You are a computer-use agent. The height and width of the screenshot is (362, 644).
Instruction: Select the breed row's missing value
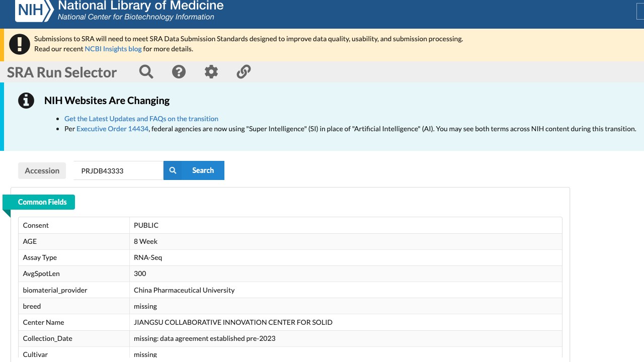pyautogui.click(x=145, y=306)
